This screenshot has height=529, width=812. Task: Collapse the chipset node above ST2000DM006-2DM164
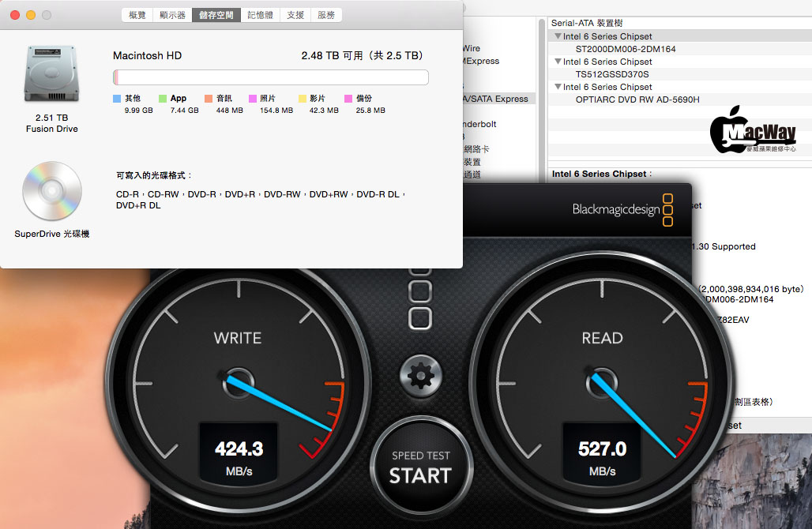558,36
